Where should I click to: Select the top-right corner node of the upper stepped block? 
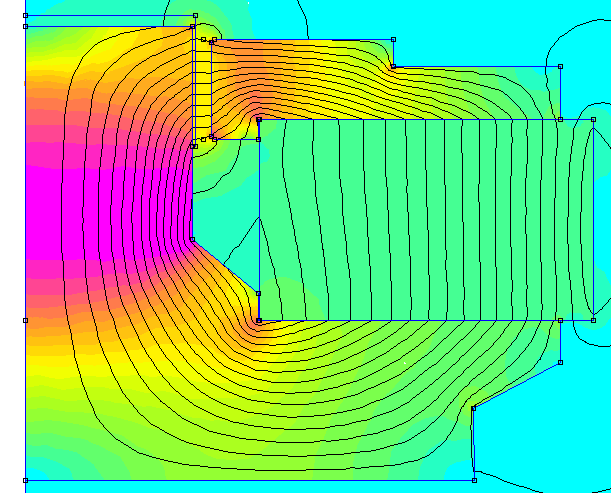pos(394,39)
